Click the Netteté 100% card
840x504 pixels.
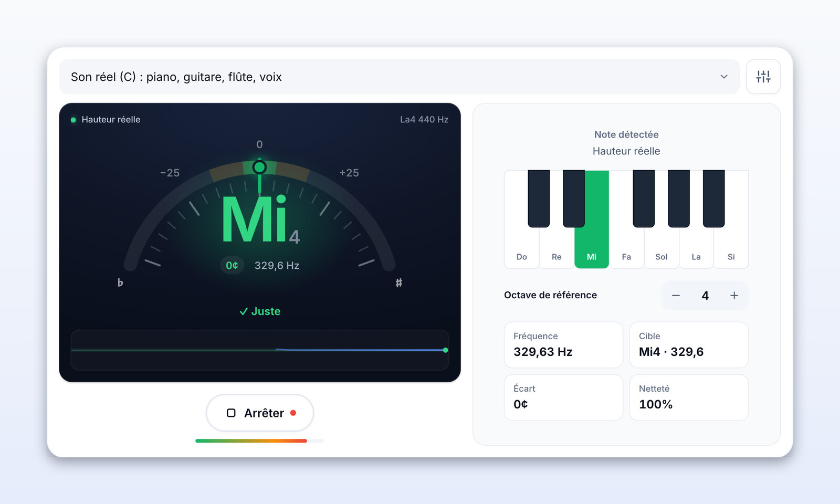click(x=689, y=397)
